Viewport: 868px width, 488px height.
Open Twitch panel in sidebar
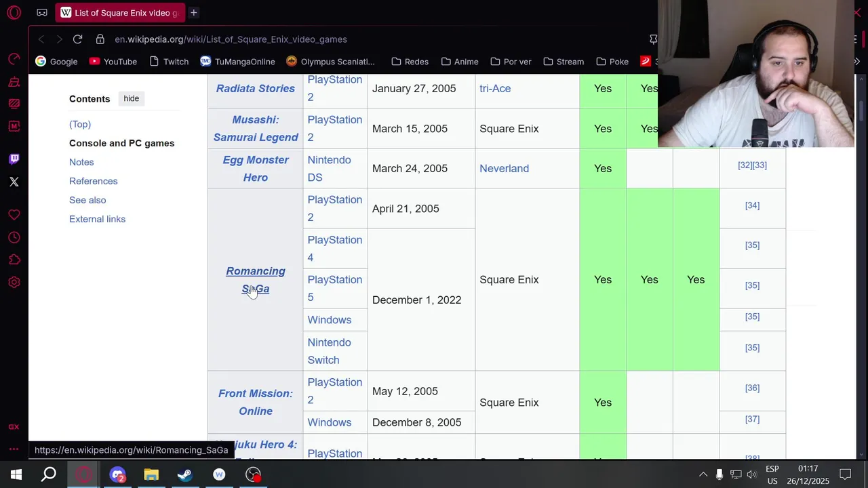click(x=14, y=159)
